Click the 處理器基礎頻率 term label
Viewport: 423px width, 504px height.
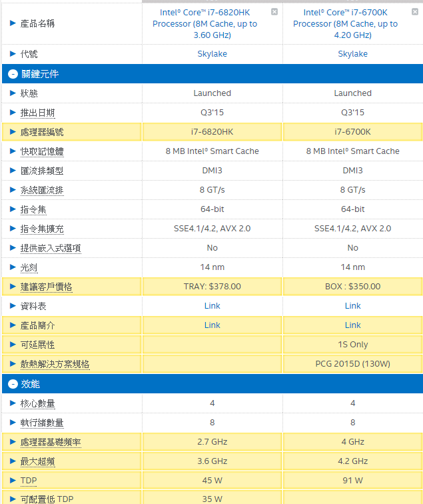[51, 442]
